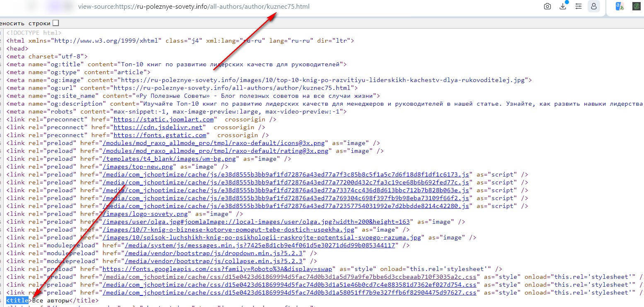Click the <head> tag line
The width and height of the screenshot is (644, 307).
[x=17, y=48]
